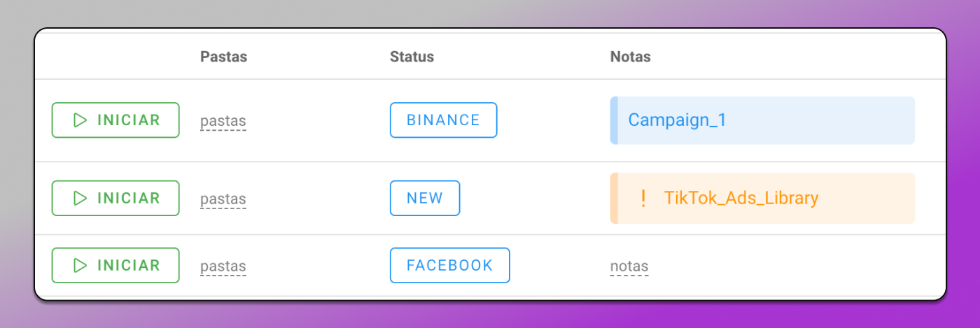Click the Notas column header
This screenshot has width=980, height=328.
tap(630, 57)
